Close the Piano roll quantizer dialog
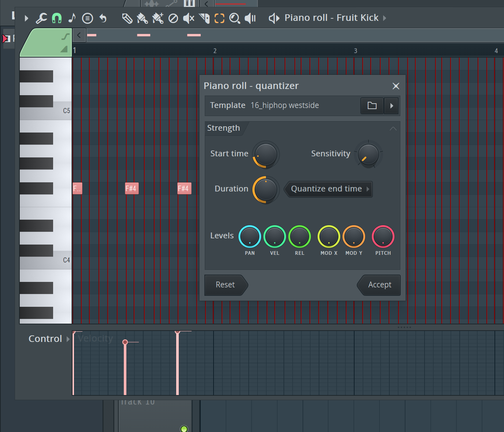The image size is (504, 432). point(396,86)
